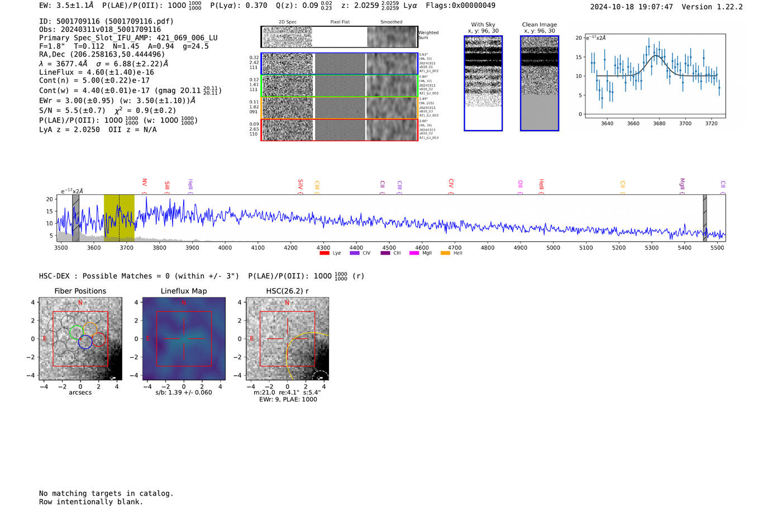Open the With Sky cutout image
The height and width of the screenshot is (532, 782).
click(x=483, y=83)
